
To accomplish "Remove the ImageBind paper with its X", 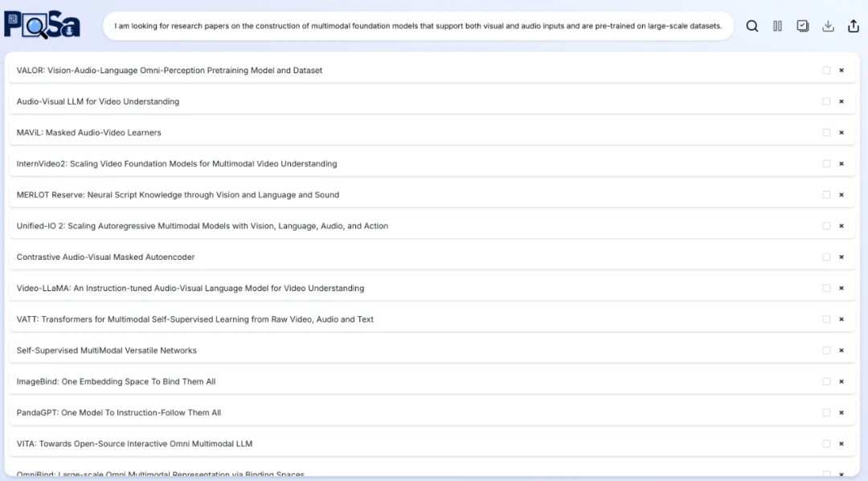I will 841,382.
